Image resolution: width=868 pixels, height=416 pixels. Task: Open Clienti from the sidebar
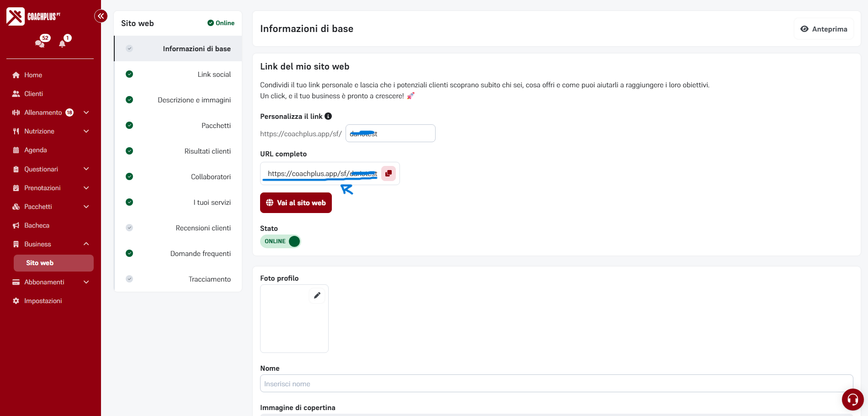[33, 94]
